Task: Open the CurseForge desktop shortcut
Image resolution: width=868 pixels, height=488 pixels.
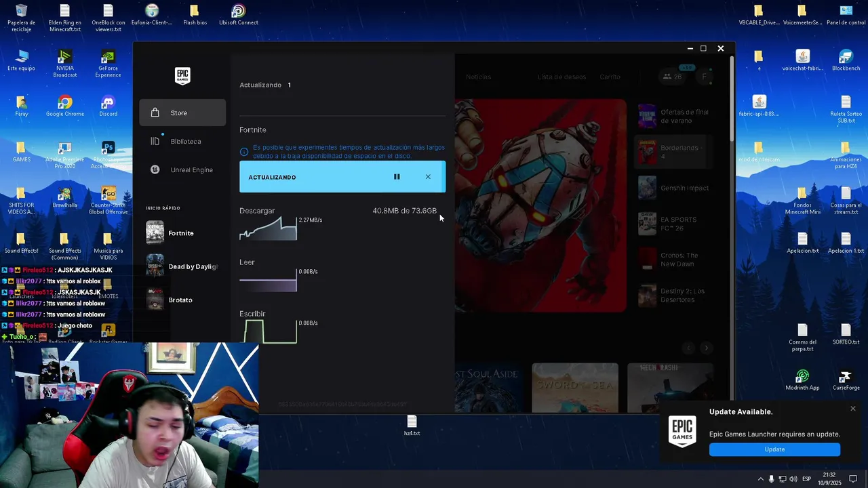Action: coord(846,380)
